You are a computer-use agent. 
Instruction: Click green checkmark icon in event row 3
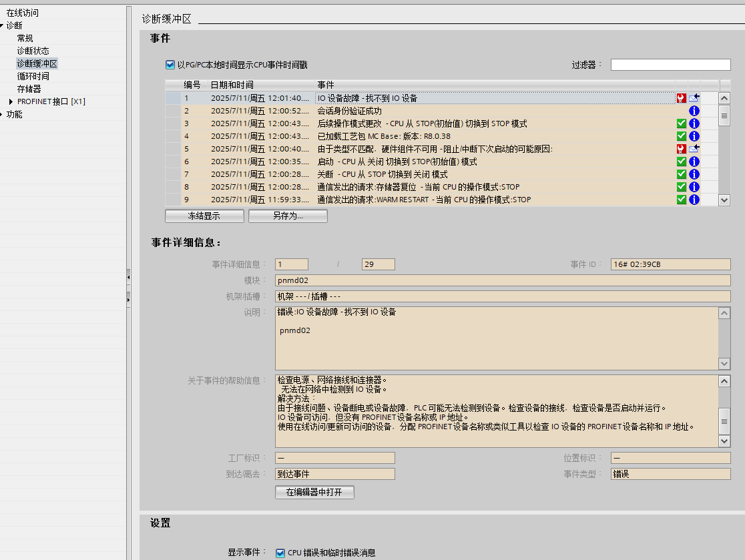tap(681, 123)
